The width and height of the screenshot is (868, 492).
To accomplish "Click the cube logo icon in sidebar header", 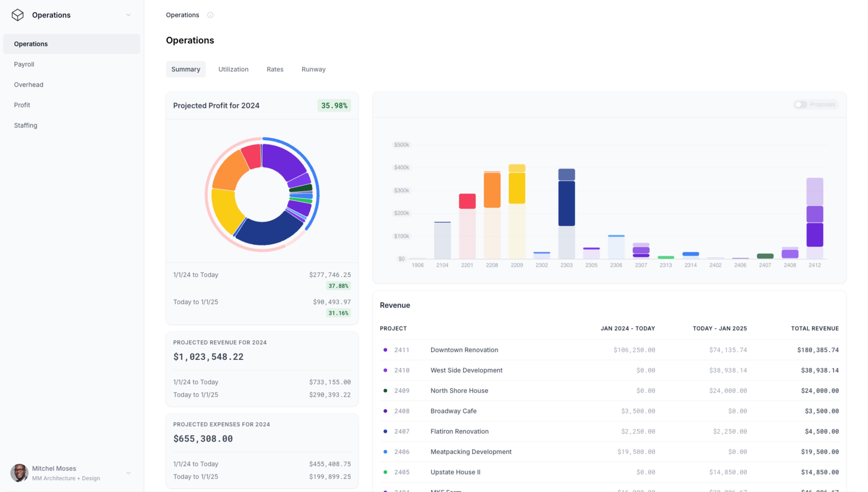I will pyautogui.click(x=18, y=15).
